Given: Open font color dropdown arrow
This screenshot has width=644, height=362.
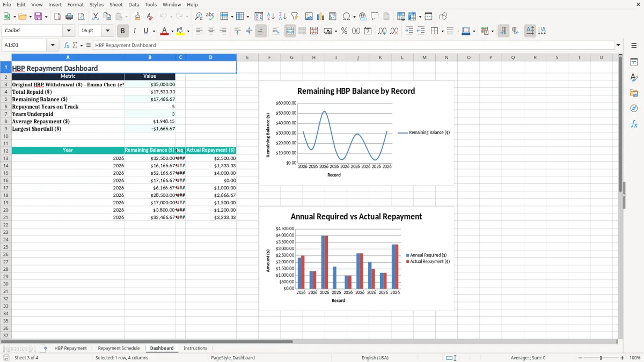Looking at the screenshot, I should click(x=172, y=31).
